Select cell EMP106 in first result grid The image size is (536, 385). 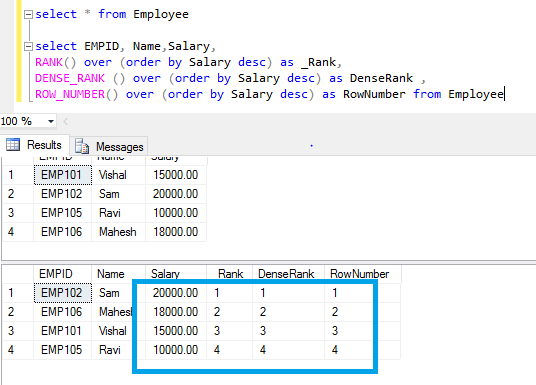[63, 232]
